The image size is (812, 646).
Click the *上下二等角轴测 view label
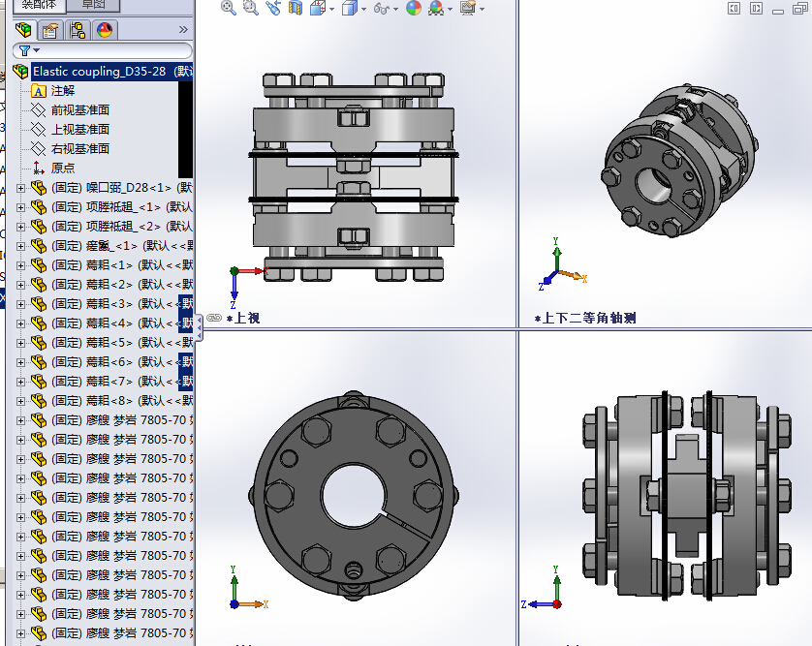585,318
